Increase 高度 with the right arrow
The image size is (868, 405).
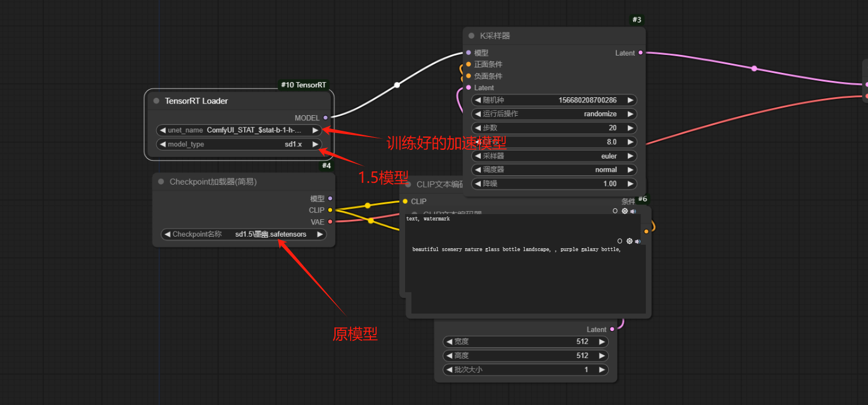[x=602, y=355]
